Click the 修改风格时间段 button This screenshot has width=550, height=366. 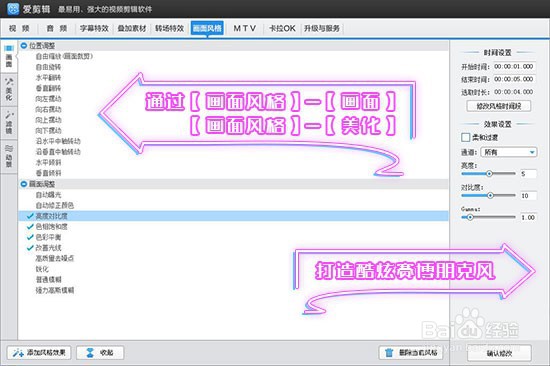pyautogui.click(x=498, y=106)
